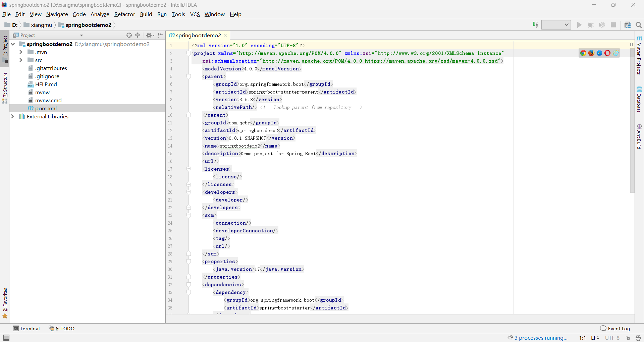Open pom in Internet Explorer icon
Image resolution: width=644 pixels, height=342 pixels.
pos(616,53)
